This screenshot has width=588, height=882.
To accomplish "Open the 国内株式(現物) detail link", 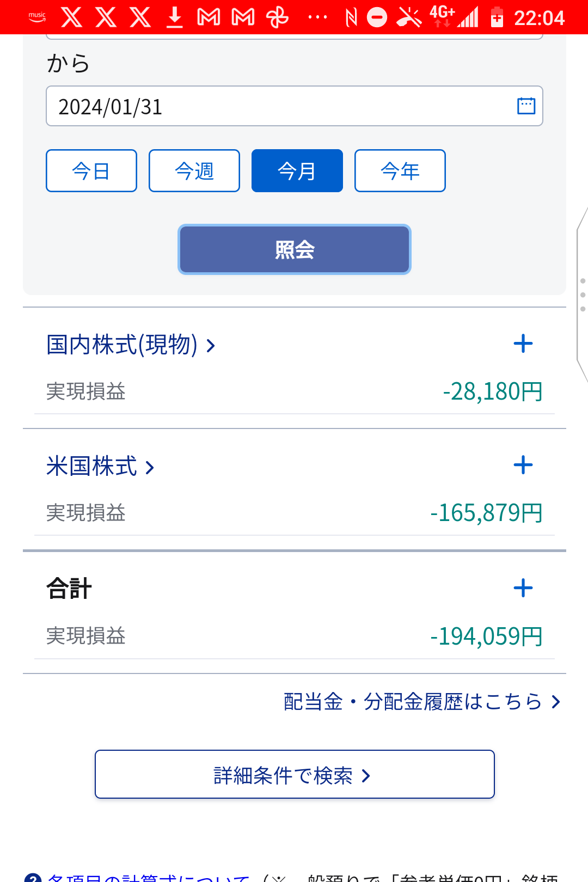I will [131, 345].
